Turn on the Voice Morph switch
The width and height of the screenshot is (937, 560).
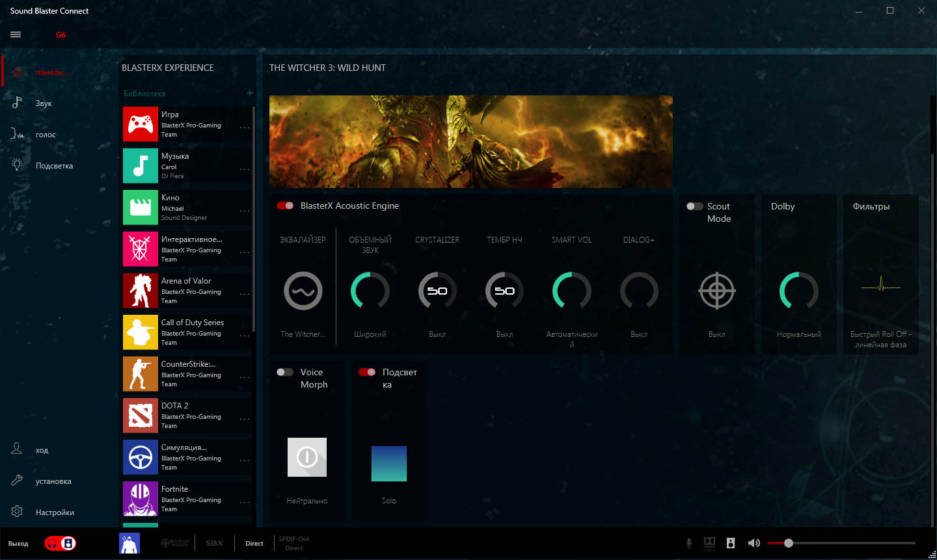pyautogui.click(x=284, y=372)
